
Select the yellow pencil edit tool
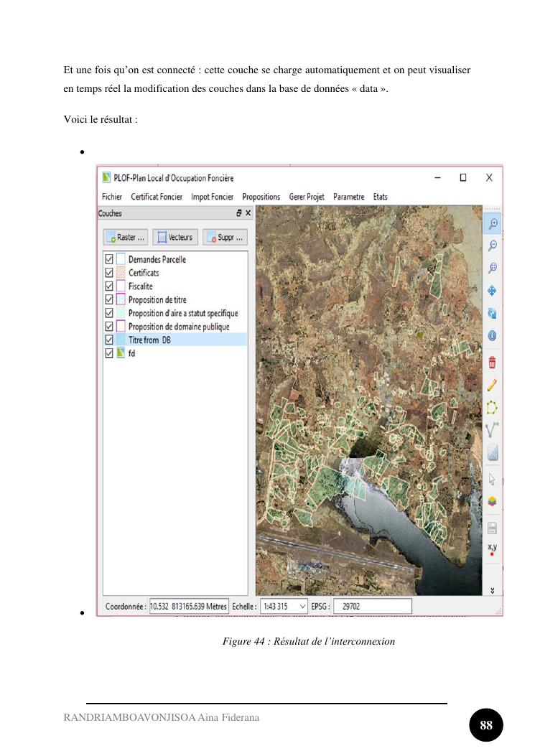click(x=493, y=386)
